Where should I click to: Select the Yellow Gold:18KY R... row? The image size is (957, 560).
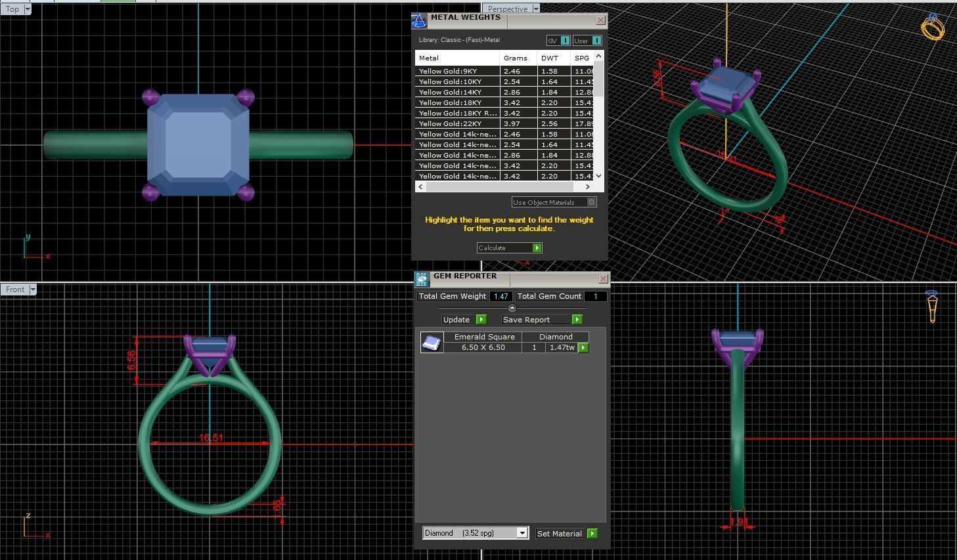504,113
